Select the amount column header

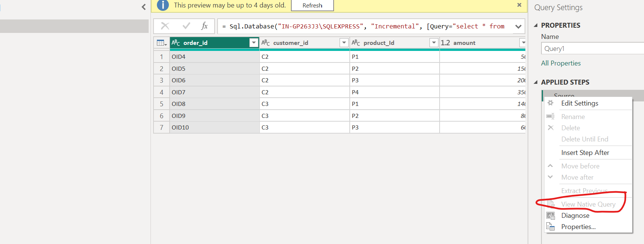click(x=483, y=43)
